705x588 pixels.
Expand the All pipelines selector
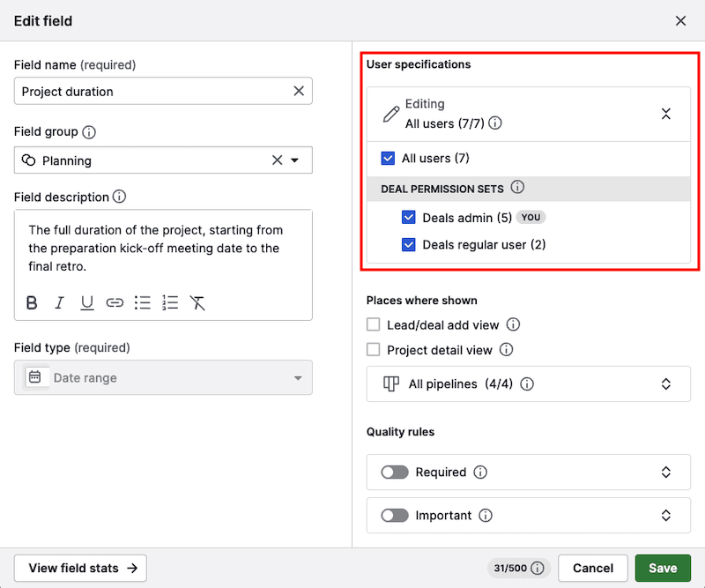tap(666, 384)
